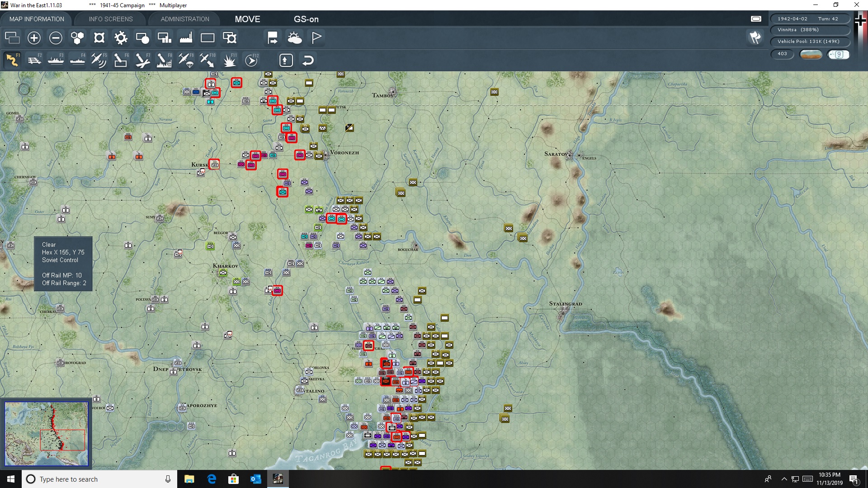
Task: Click the gear-shaped map overlay icon
Action: [121, 38]
